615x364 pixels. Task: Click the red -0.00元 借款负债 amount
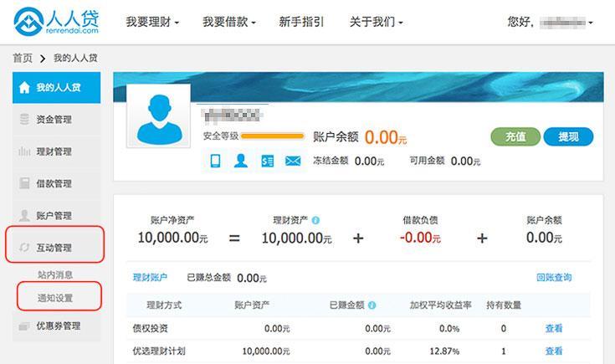420,238
